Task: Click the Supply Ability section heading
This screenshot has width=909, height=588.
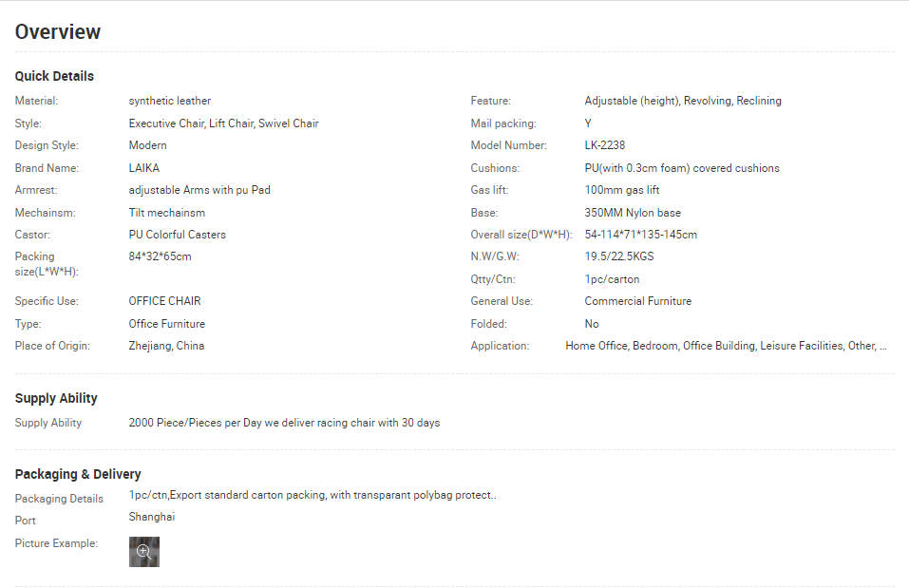Action: pyautogui.click(x=56, y=398)
